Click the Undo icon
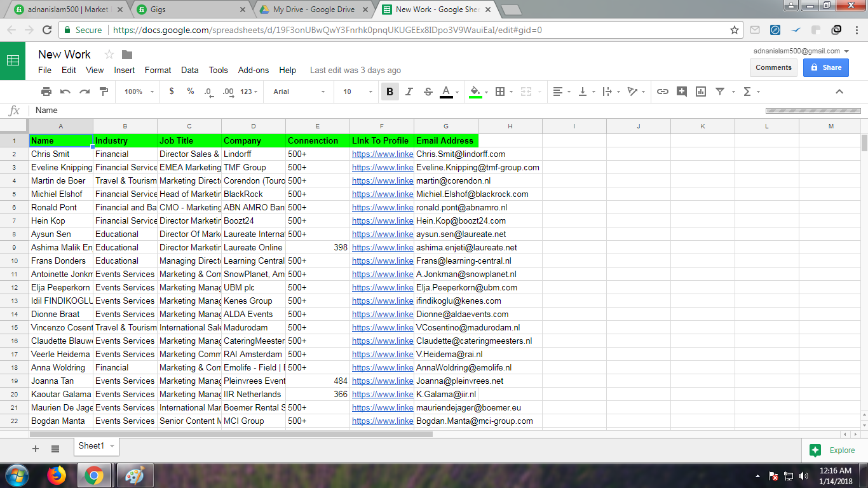 tap(65, 91)
